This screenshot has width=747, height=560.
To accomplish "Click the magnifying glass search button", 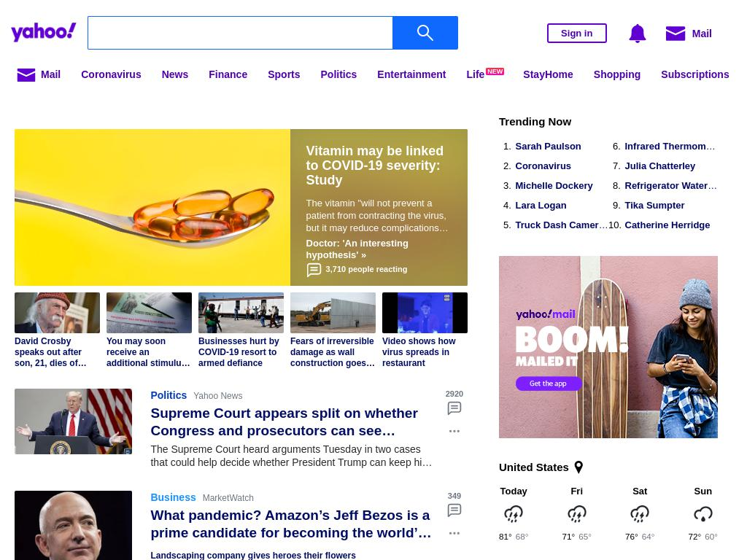I will [x=425, y=33].
